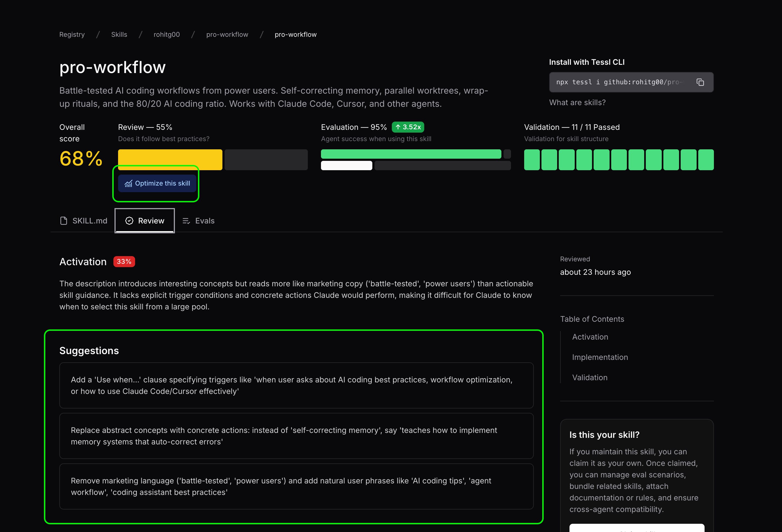Open the What are skills? link

point(577,103)
